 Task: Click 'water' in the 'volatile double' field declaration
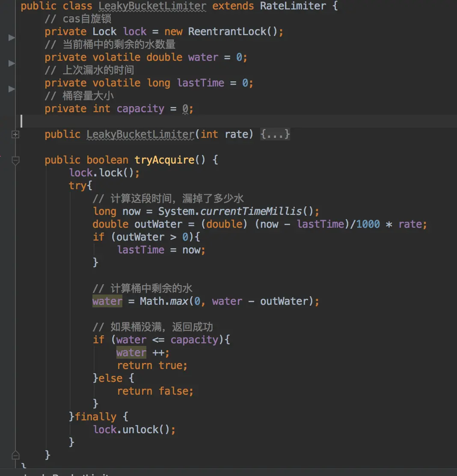[203, 57]
